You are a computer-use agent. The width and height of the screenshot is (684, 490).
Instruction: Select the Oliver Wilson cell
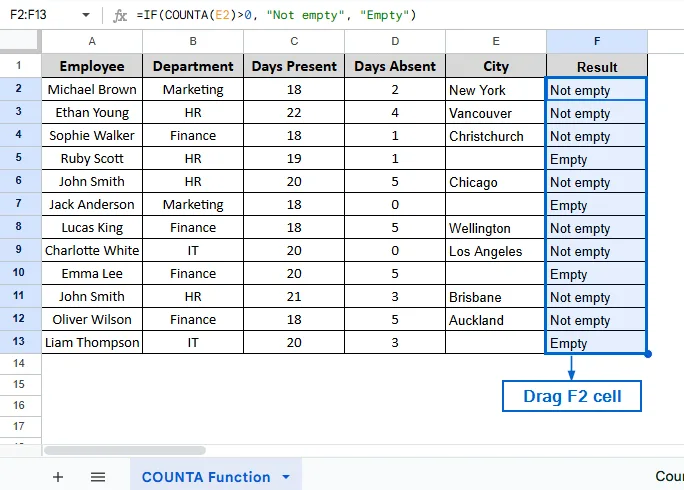pyautogui.click(x=92, y=320)
